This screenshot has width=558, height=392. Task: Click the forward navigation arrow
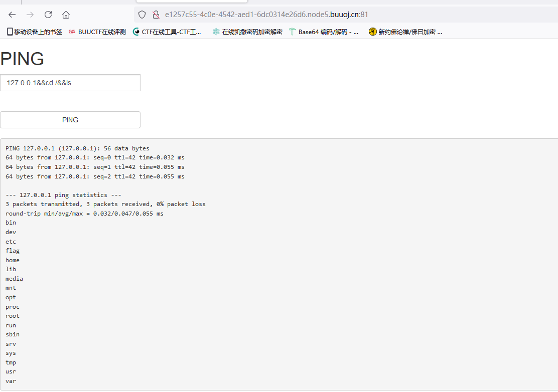tap(30, 15)
